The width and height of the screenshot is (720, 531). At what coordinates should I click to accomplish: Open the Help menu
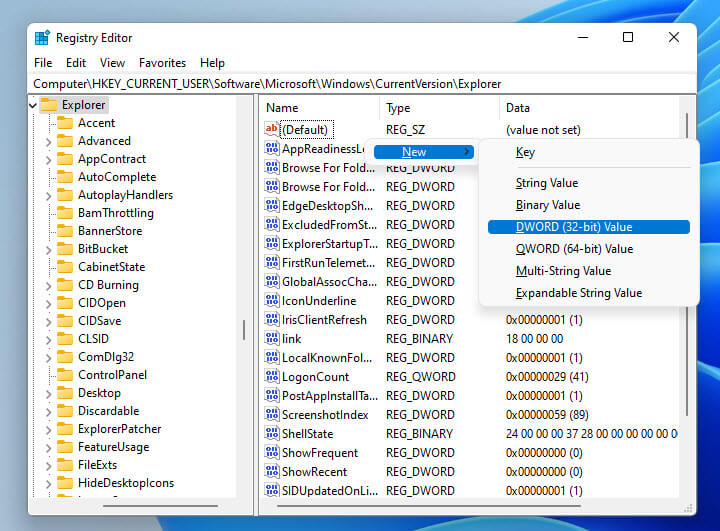pyautogui.click(x=212, y=63)
